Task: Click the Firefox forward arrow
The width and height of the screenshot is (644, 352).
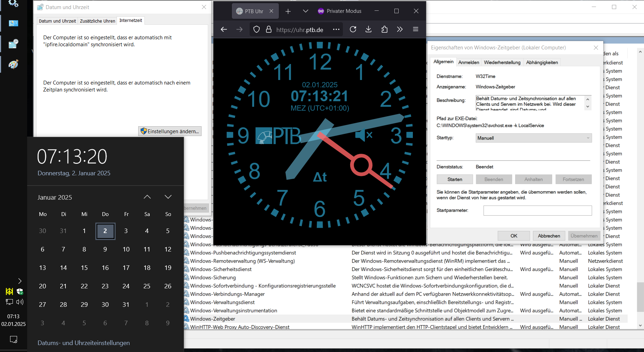Action: tap(239, 30)
